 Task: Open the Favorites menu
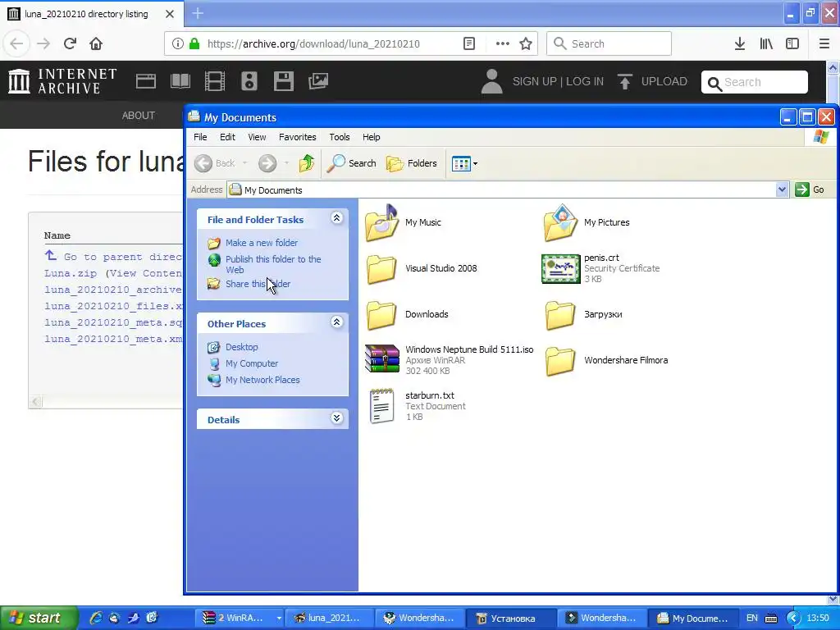point(297,137)
